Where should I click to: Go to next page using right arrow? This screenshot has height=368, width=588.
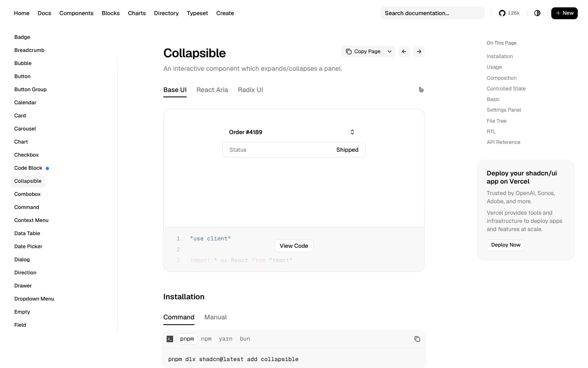pos(419,52)
